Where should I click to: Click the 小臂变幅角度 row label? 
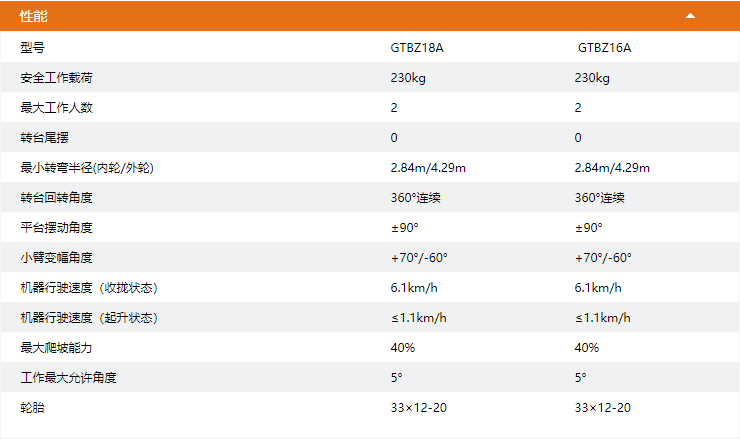coord(57,257)
